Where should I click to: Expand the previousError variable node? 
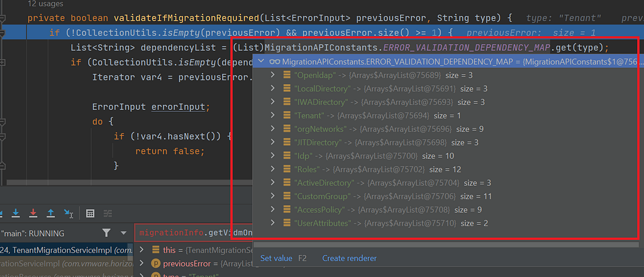point(142,263)
